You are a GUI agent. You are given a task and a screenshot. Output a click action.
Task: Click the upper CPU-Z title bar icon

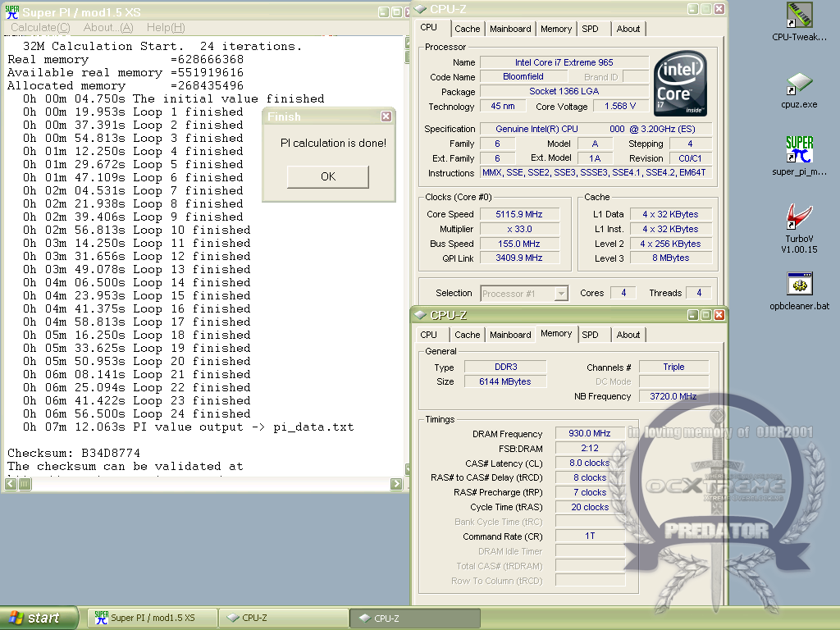[421, 9]
